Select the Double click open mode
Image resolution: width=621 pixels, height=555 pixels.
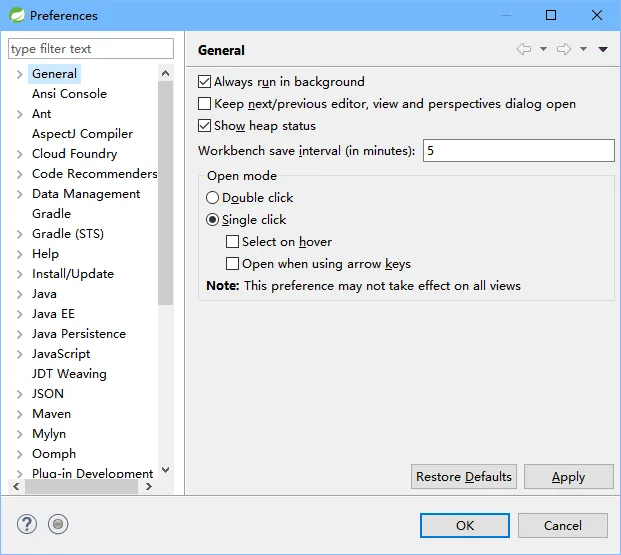point(212,198)
